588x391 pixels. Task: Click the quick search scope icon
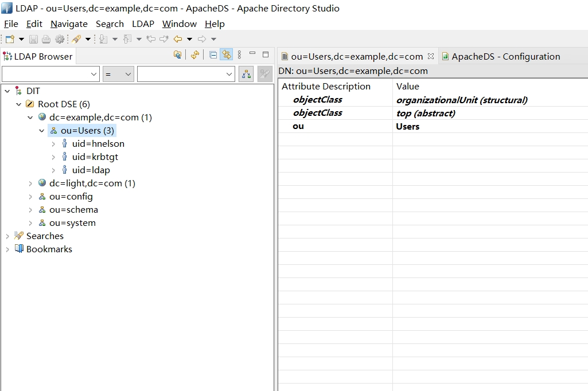246,74
